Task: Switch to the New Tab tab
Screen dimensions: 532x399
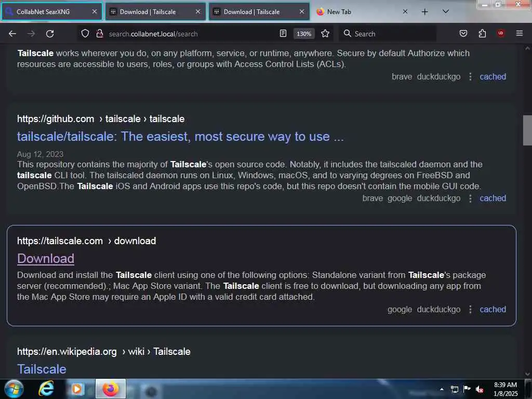Action: (362, 12)
